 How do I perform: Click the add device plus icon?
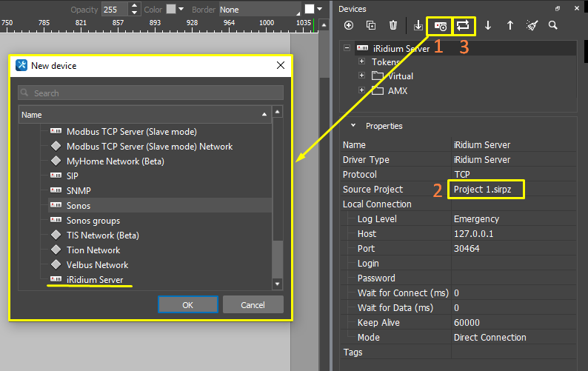click(349, 25)
